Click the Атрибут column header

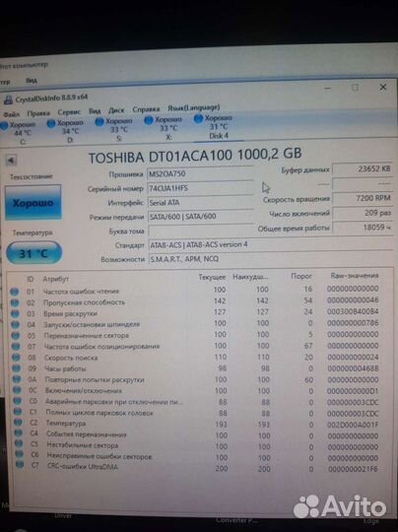55,279
